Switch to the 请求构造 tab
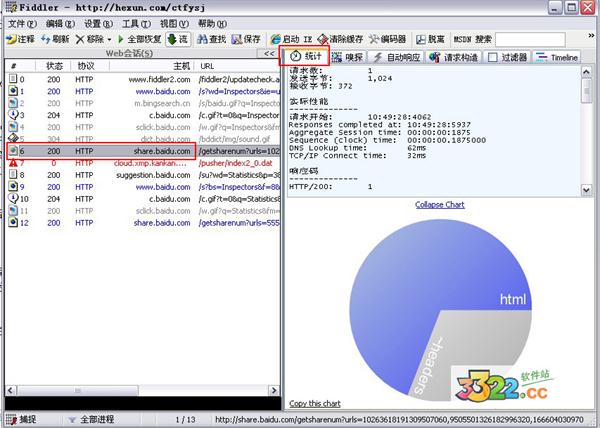The width and height of the screenshot is (600, 428). click(x=453, y=57)
